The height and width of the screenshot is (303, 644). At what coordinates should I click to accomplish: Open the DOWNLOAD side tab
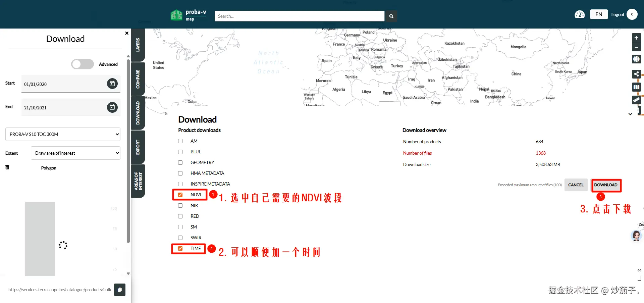point(138,113)
